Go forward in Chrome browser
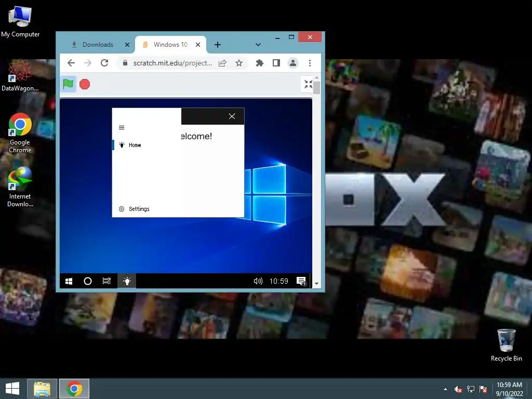Image resolution: width=532 pixels, height=399 pixels. pyautogui.click(x=87, y=63)
